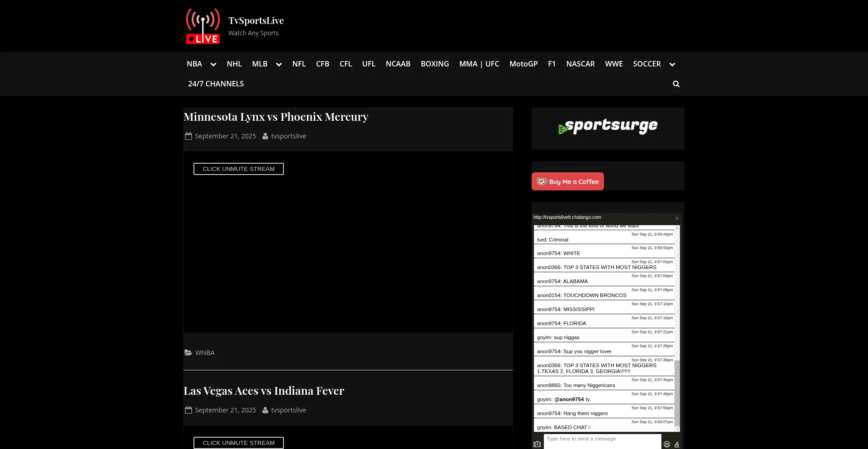
Task: Open the MMA | UFC menu item
Action: (479, 64)
